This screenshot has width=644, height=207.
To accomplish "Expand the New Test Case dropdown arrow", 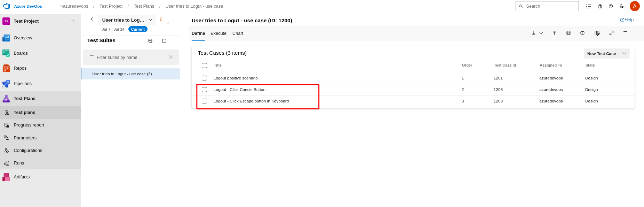I will 625,54.
